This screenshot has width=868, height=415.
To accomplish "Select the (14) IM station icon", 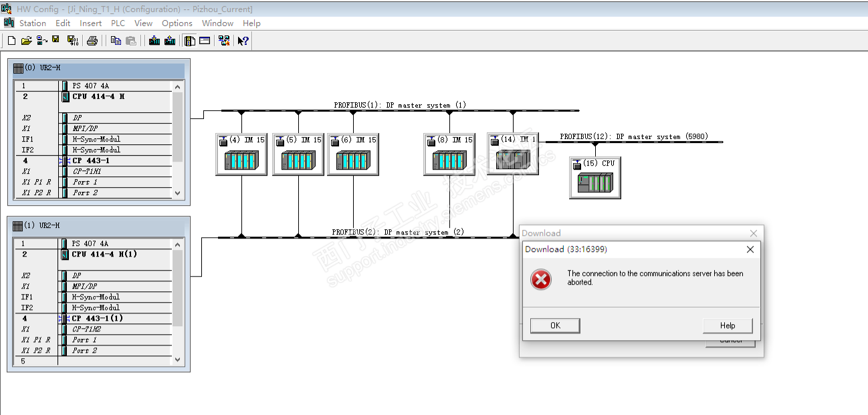I will [513, 153].
